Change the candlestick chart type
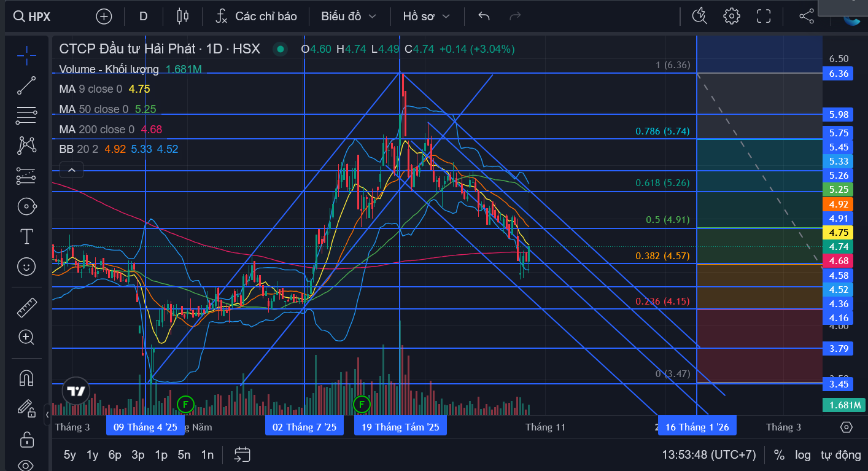Image resolution: width=868 pixels, height=471 pixels. pyautogui.click(x=182, y=17)
